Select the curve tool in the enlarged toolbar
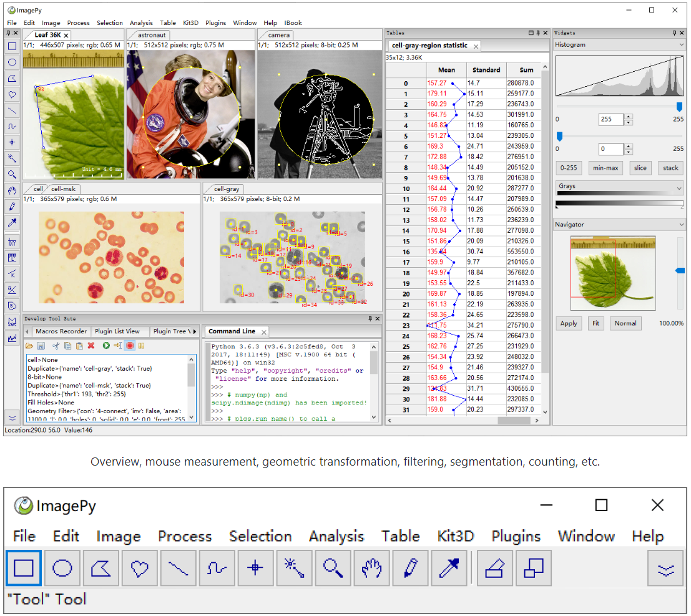This screenshot has height=616, width=691. coord(217,568)
